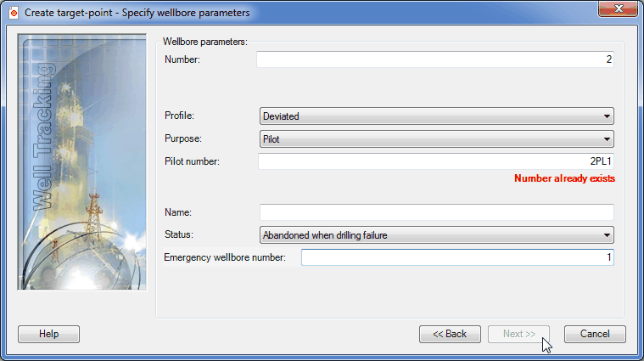The height and width of the screenshot is (361, 644).
Task: Click the Emergency wellbore number label
Action: point(225,257)
